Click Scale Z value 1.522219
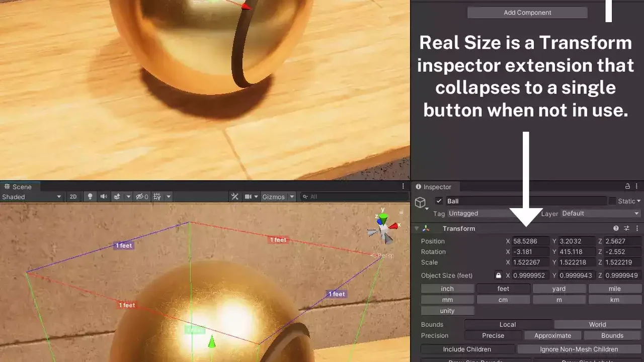 click(x=623, y=262)
